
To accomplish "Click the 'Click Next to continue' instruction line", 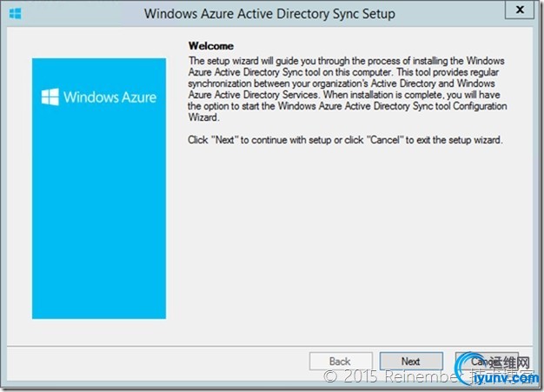I will (x=345, y=140).
